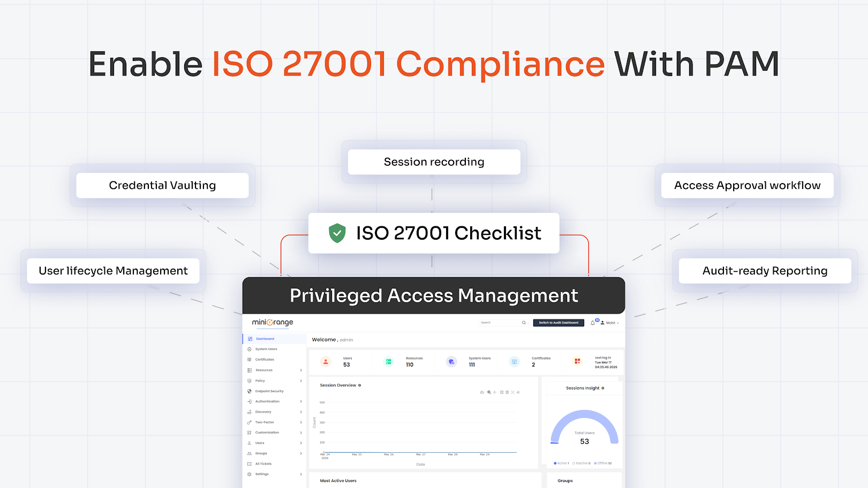Click the Switch to Audit Dashboard button

558,323
